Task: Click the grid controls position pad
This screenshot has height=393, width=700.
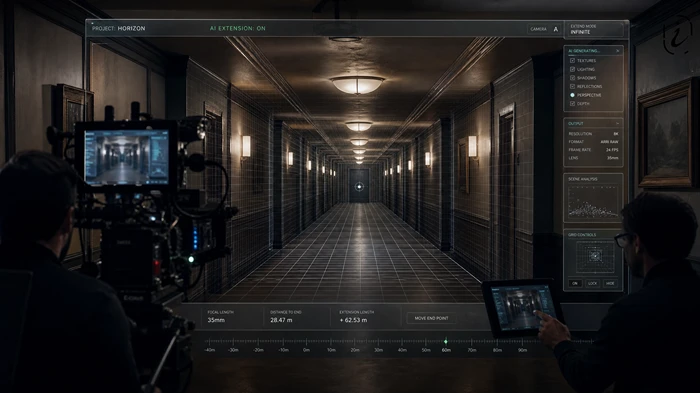Action: coord(595,256)
